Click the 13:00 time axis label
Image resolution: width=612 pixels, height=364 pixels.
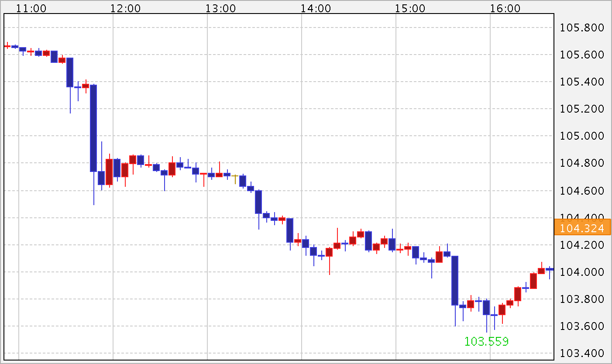pos(221,8)
